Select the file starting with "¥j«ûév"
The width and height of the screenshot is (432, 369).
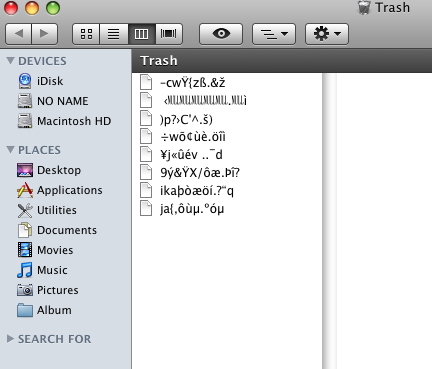point(191,155)
